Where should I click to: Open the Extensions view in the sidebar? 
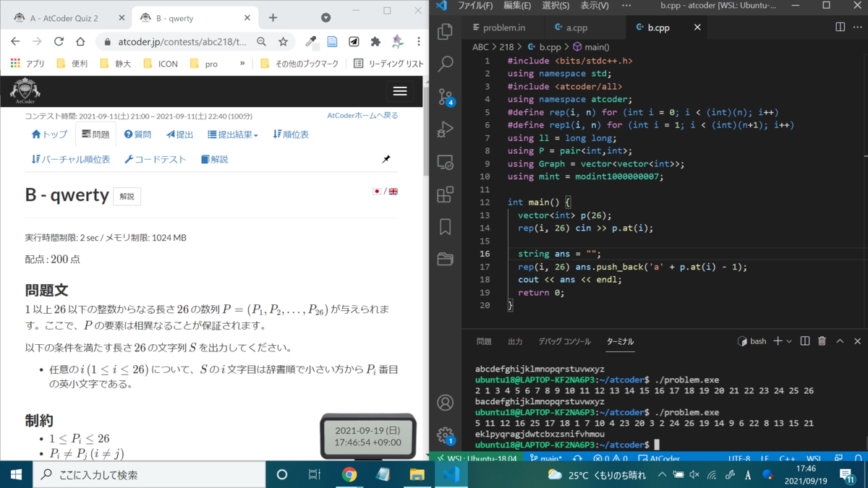(445, 195)
